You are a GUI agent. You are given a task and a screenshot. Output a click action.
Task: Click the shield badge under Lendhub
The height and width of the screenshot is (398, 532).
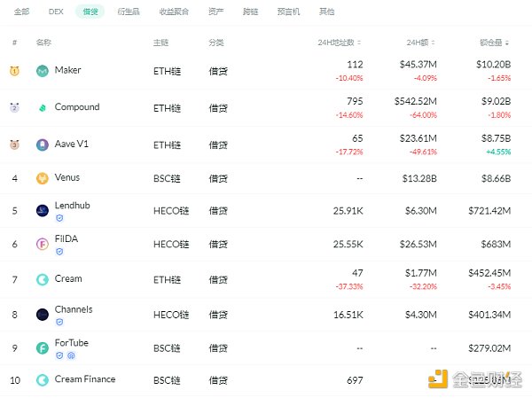tap(59, 218)
